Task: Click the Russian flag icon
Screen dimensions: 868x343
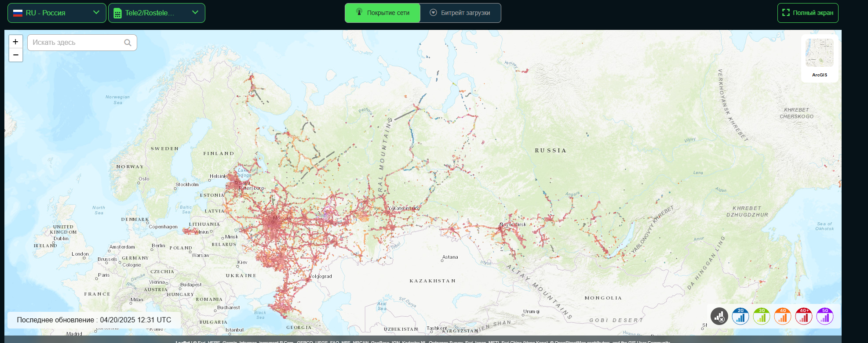Action: click(18, 13)
